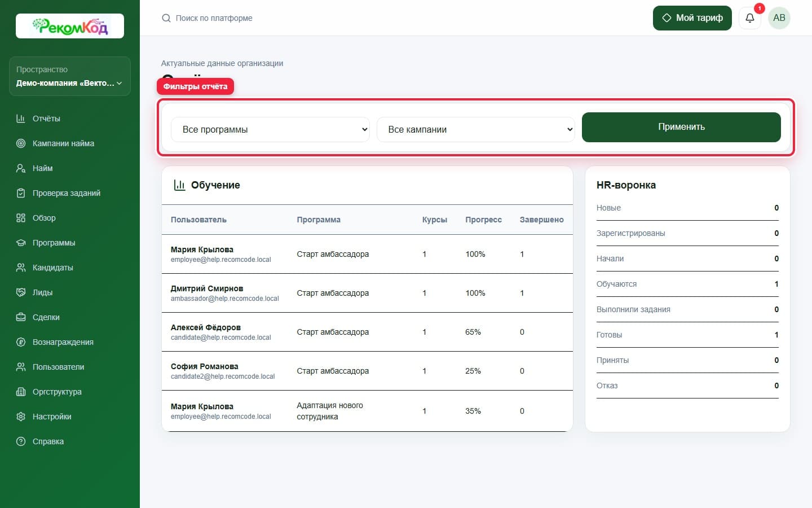812x508 pixels.
Task: Go to Кампании найма section
Action: pos(70,143)
